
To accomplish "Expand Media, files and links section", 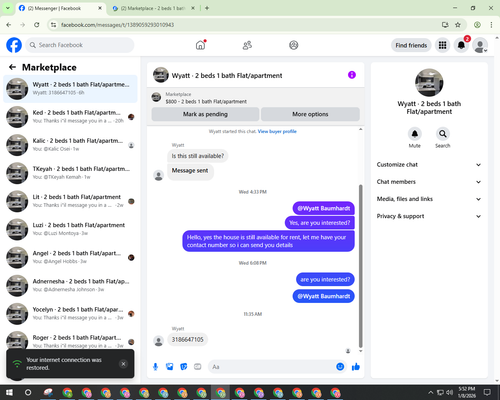I will tap(429, 199).
